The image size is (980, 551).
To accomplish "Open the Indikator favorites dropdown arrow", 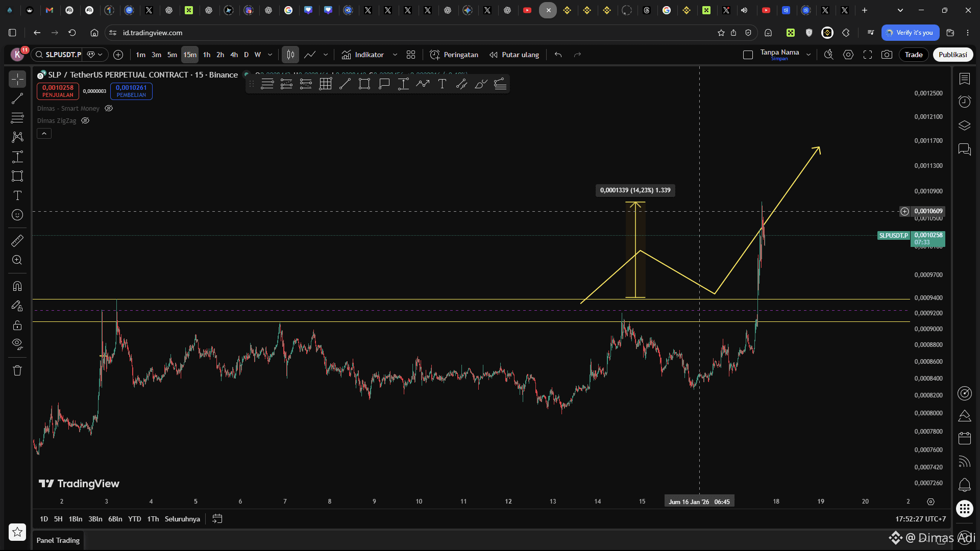I will (395, 55).
